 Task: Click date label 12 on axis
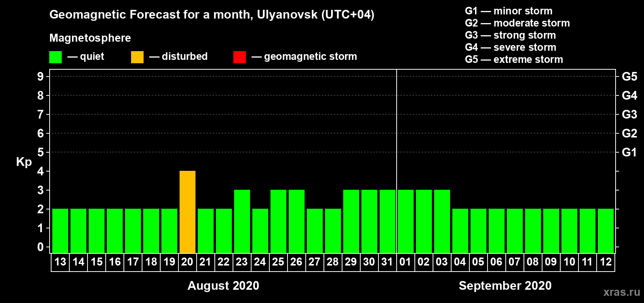point(606,262)
